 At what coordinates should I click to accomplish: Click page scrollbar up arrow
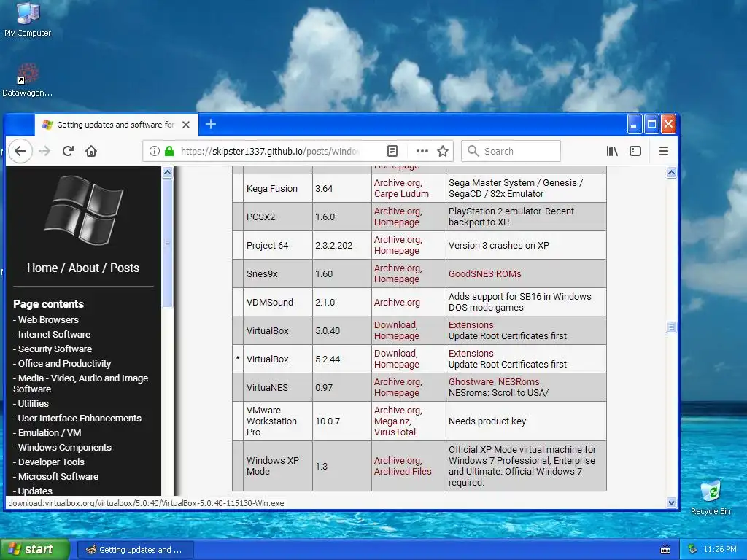coord(671,172)
